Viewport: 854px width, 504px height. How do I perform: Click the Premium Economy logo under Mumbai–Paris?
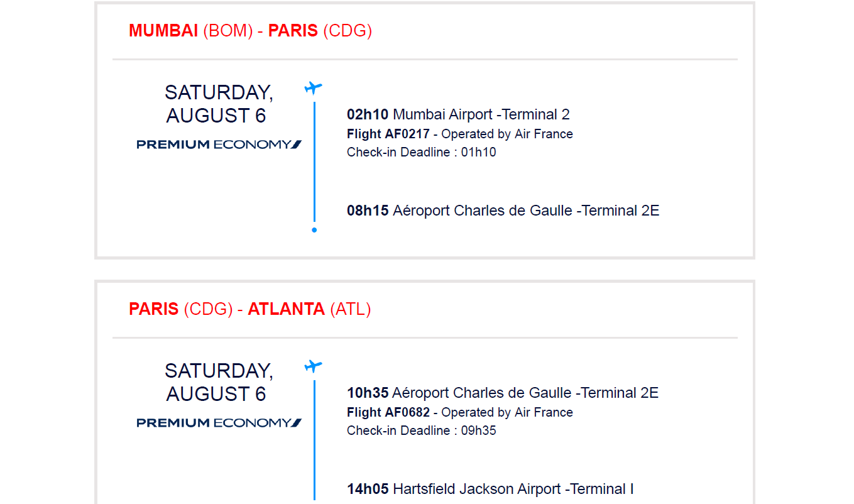click(x=219, y=145)
